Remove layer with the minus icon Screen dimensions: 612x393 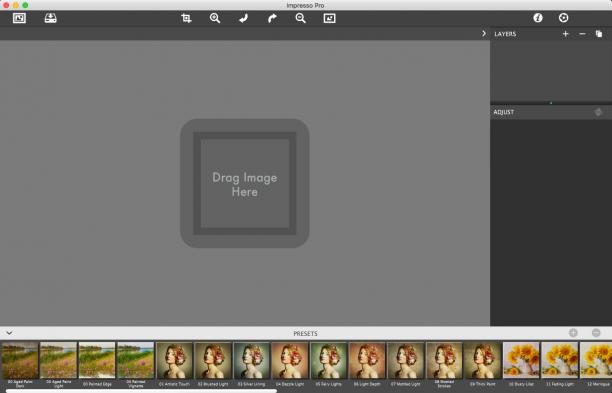(x=582, y=34)
